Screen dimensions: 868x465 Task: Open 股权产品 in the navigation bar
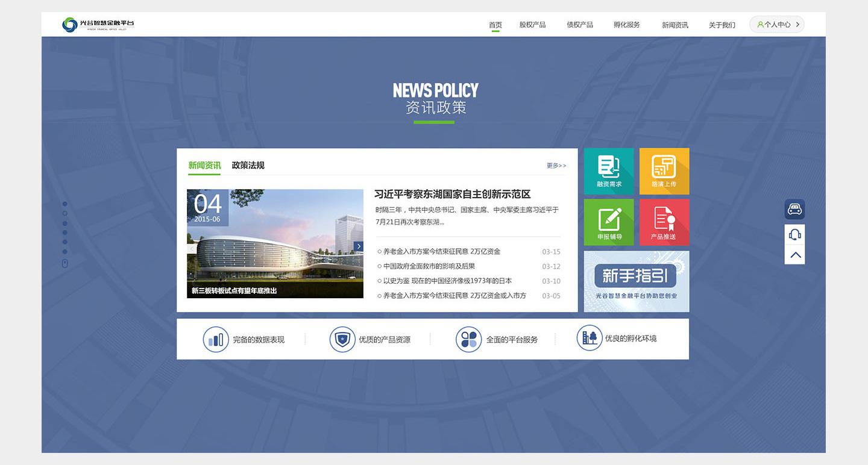(x=532, y=25)
